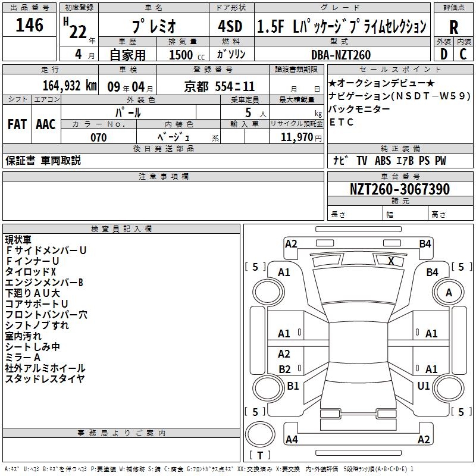The image size is (476, 476).
Task: Click the chassis number NZT260-3067390
Action: click(400, 189)
